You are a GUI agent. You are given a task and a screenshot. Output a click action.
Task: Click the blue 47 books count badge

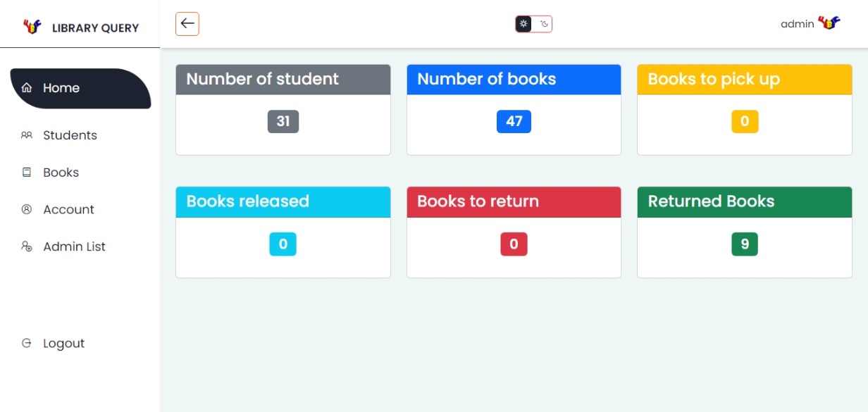[x=514, y=121]
